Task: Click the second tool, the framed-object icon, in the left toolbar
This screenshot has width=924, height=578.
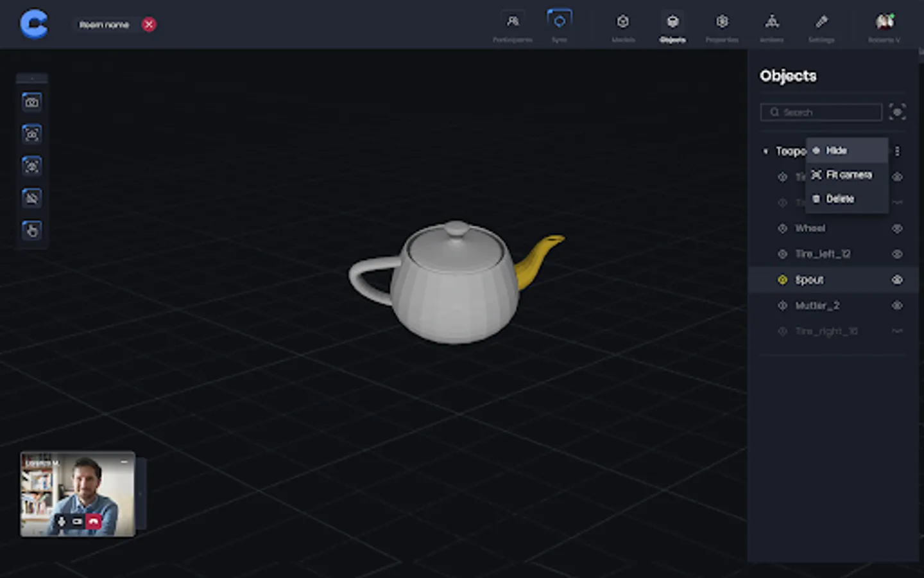Action: pos(31,134)
